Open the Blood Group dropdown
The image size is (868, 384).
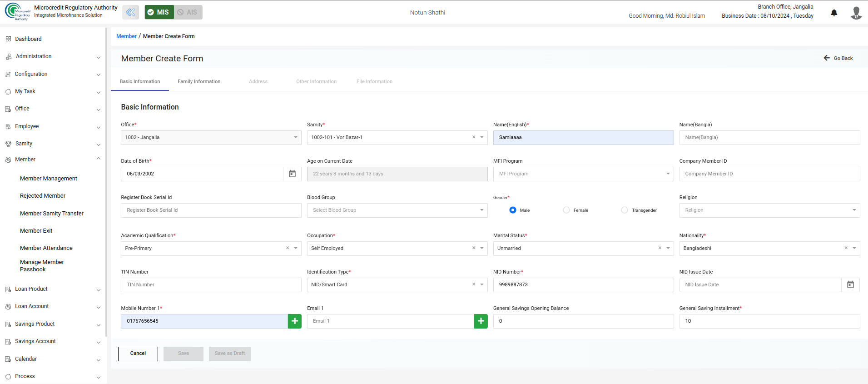(x=397, y=210)
